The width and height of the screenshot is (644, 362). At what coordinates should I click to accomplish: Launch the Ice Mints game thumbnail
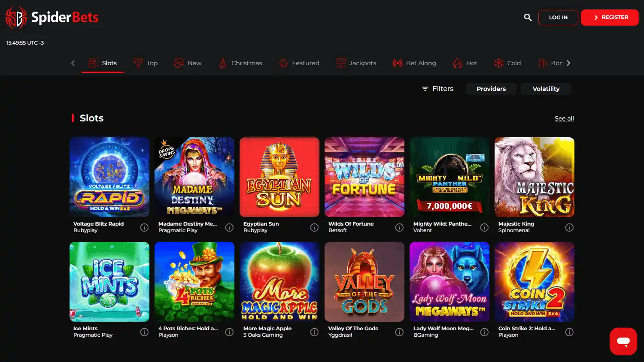109,282
